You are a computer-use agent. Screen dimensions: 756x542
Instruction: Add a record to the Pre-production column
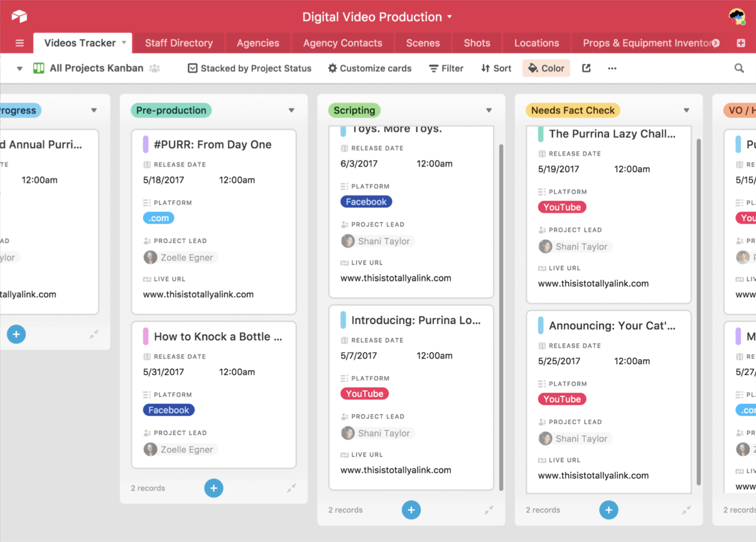point(214,488)
